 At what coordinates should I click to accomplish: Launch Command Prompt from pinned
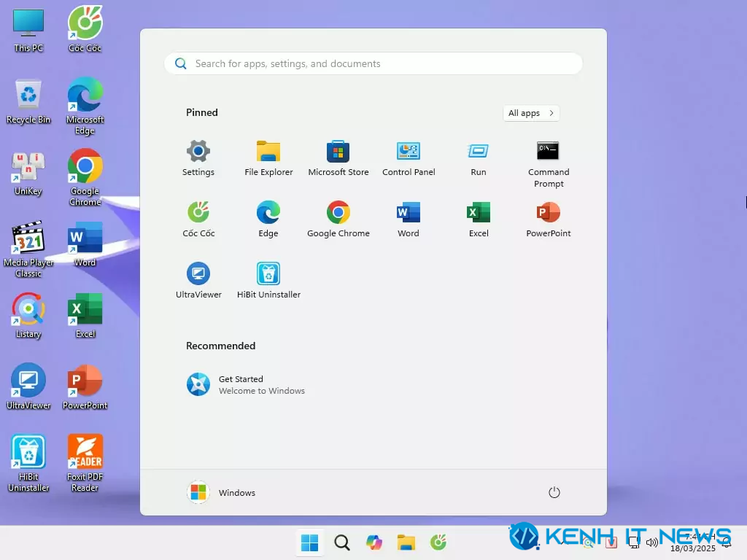[549, 164]
